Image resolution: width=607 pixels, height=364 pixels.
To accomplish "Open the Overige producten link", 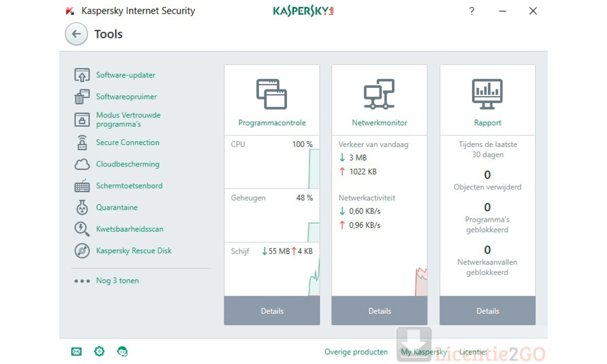I will pos(356,352).
